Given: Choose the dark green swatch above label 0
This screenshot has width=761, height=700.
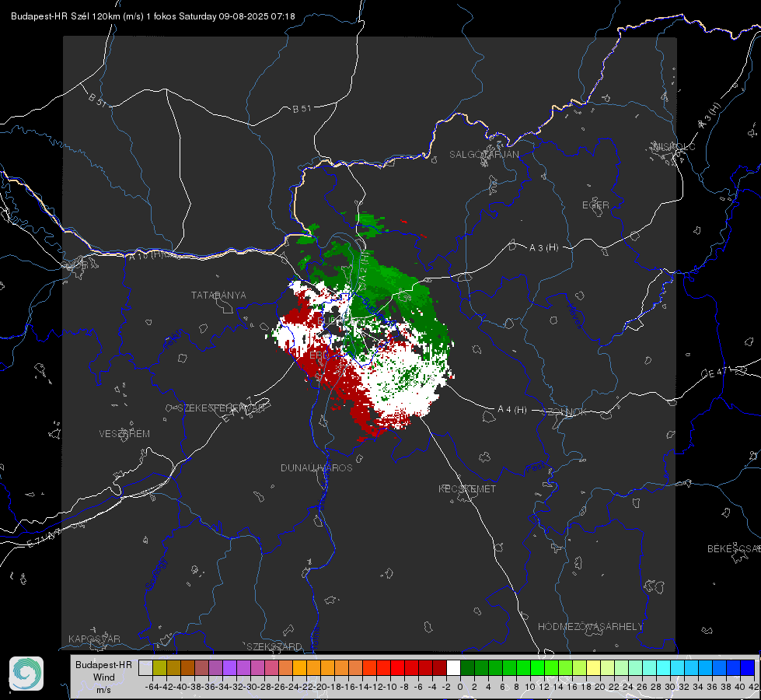Looking at the screenshot, I should [467, 667].
